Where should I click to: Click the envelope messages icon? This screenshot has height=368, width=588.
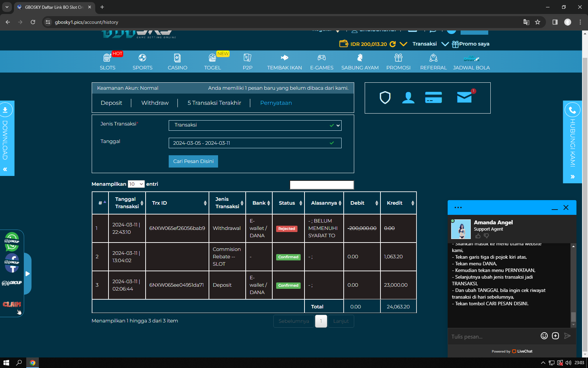coord(464,97)
